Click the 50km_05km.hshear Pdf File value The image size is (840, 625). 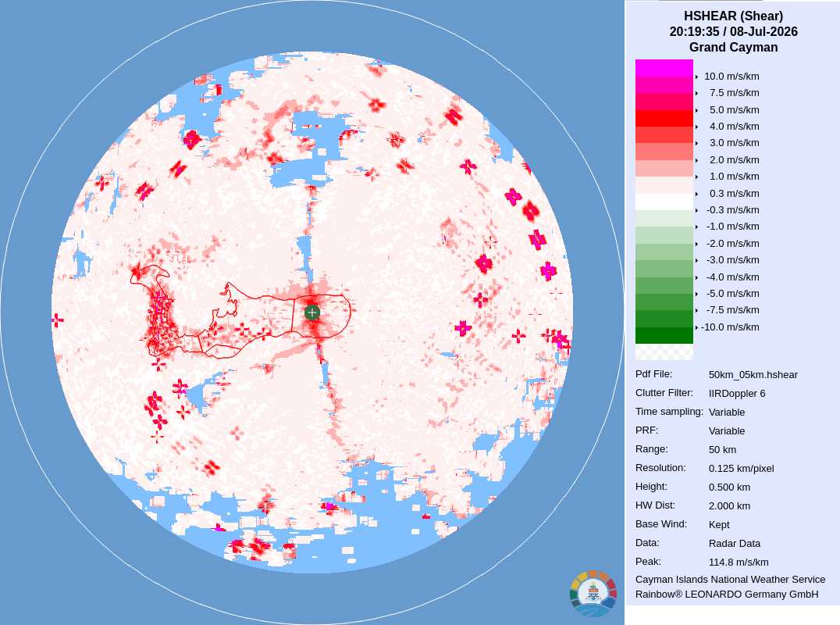pyautogui.click(x=753, y=375)
